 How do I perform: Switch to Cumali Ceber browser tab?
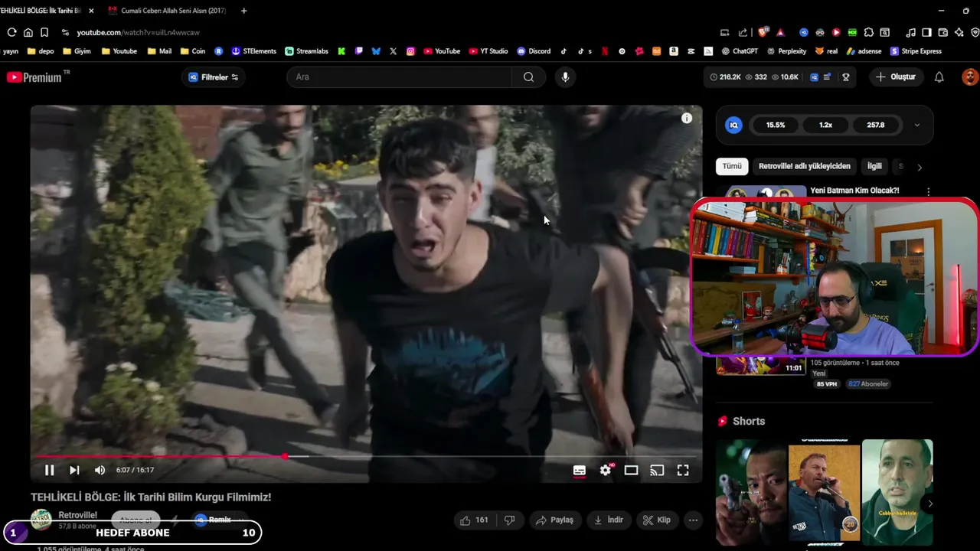click(x=167, y=11)
